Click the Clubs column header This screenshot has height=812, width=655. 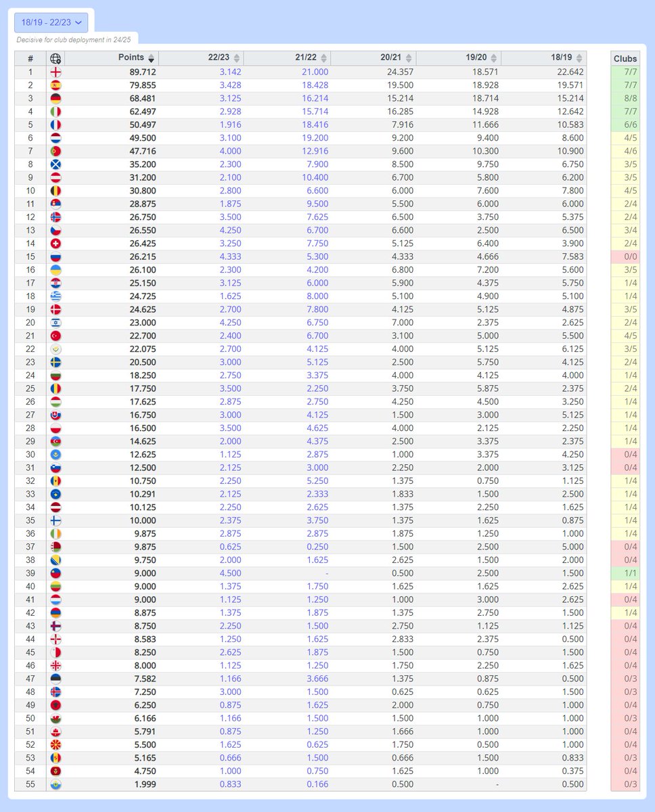click(625, 58)
